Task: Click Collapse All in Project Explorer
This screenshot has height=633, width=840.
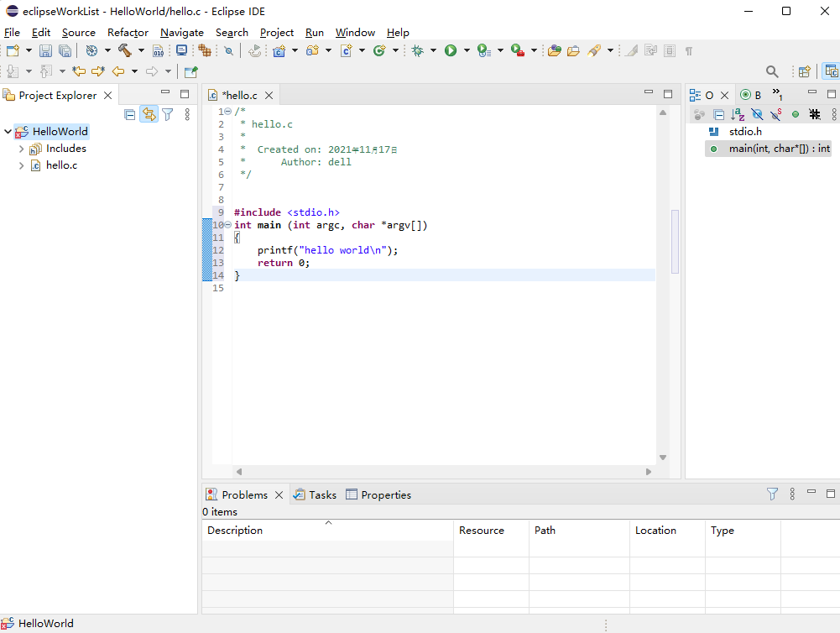Action: [x=130, y=114]
